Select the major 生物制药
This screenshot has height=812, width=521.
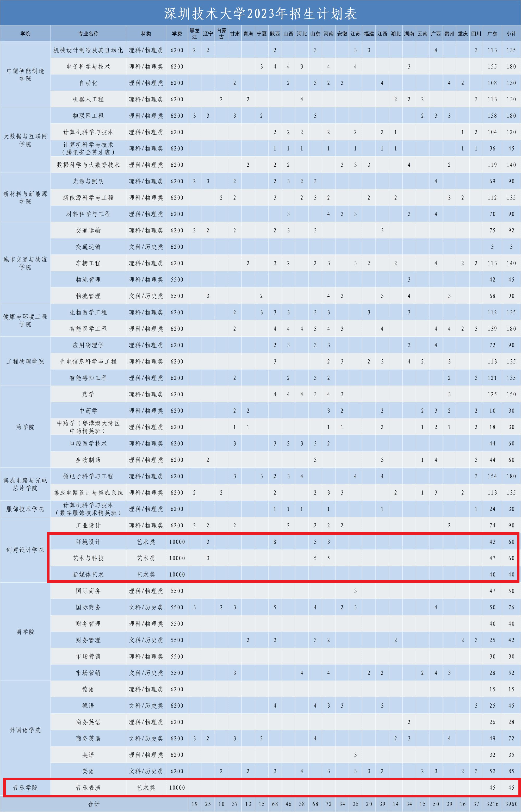[x=88, y=460]
